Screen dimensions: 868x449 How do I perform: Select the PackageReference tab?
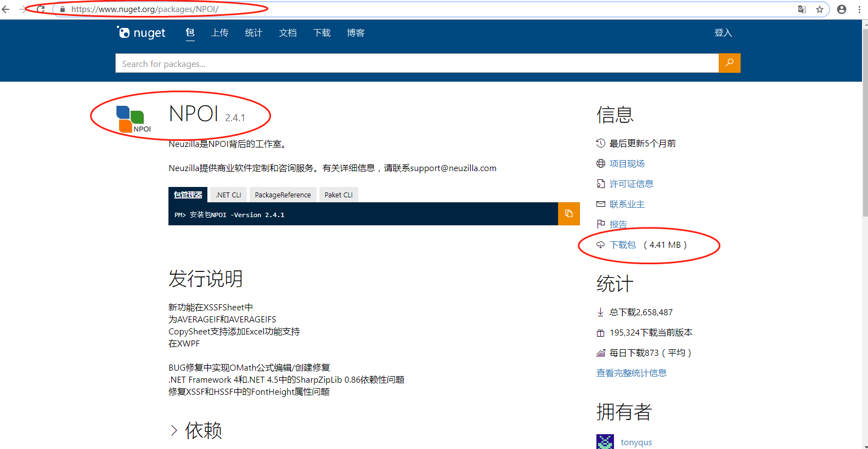(283, 195)
